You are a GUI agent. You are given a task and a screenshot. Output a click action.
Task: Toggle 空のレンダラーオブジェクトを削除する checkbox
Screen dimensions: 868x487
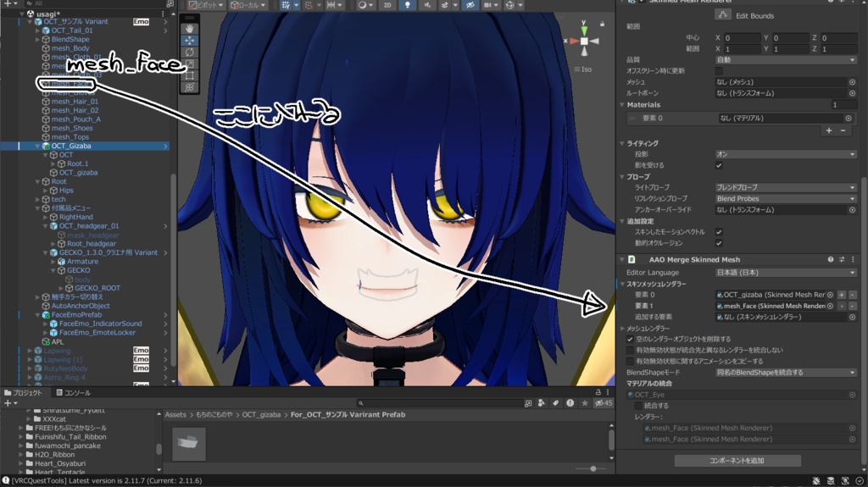pos(630,340)
